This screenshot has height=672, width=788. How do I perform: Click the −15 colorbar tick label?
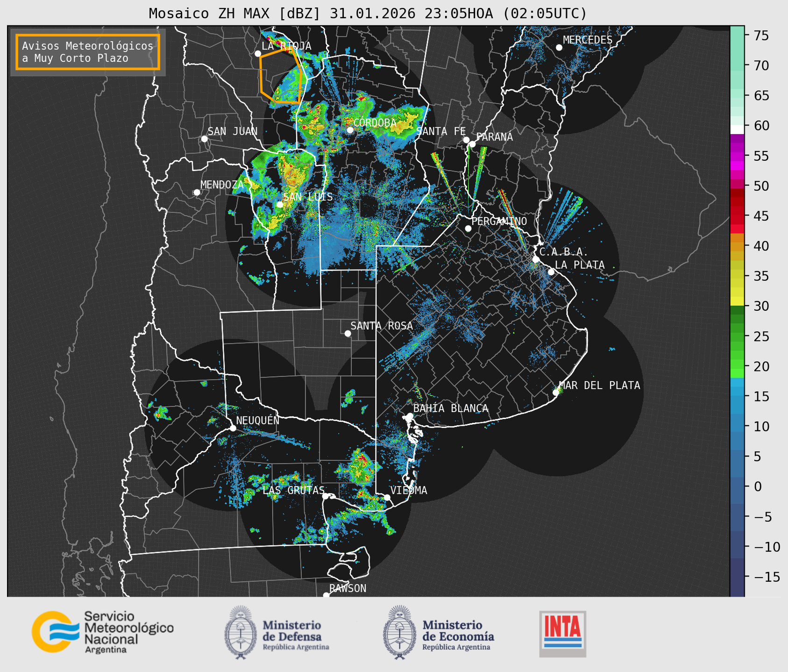[x=766, y=577]
